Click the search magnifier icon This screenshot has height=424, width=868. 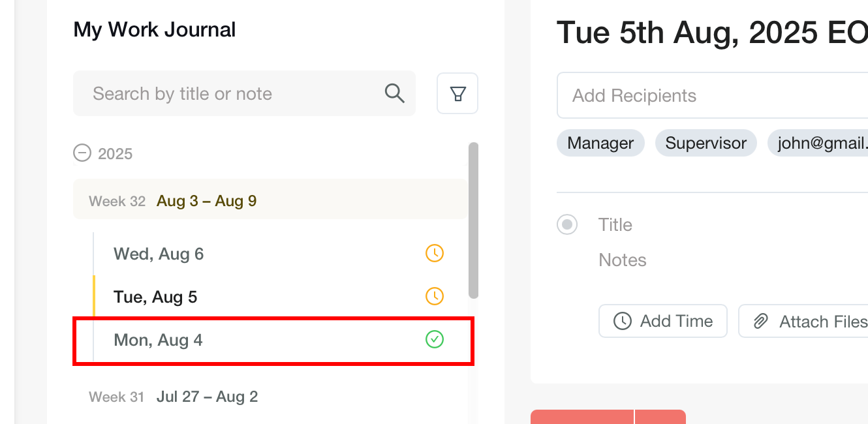pos(395,93)
